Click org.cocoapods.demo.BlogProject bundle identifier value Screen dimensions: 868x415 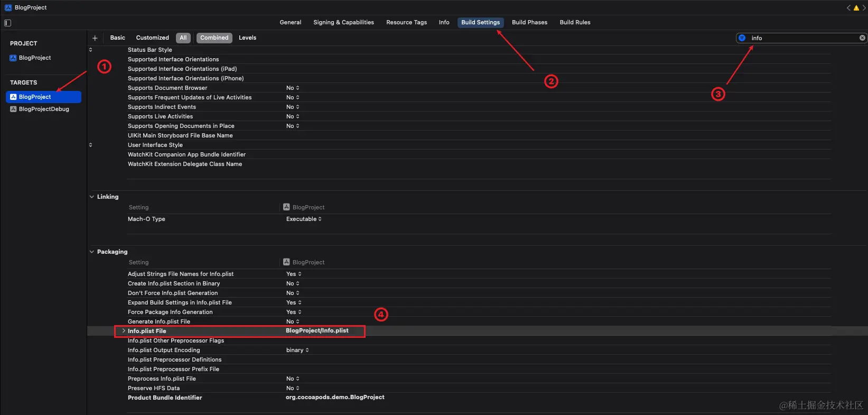click(x=335, y=397)
